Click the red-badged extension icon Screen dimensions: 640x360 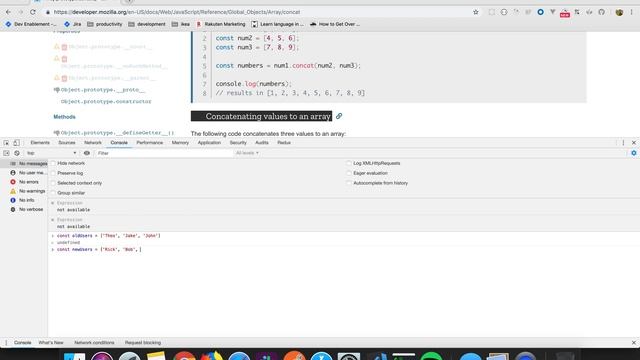tap(565, 13)
